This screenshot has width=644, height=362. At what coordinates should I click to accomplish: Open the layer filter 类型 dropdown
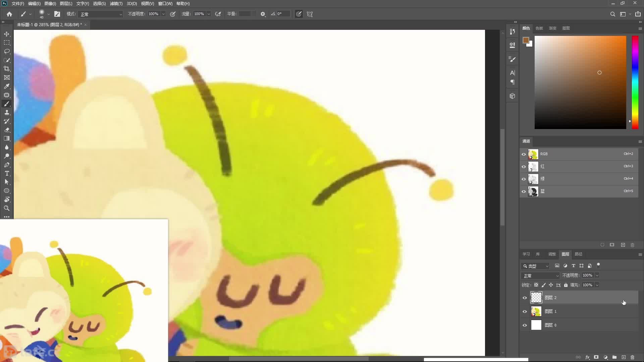point(535,266)
